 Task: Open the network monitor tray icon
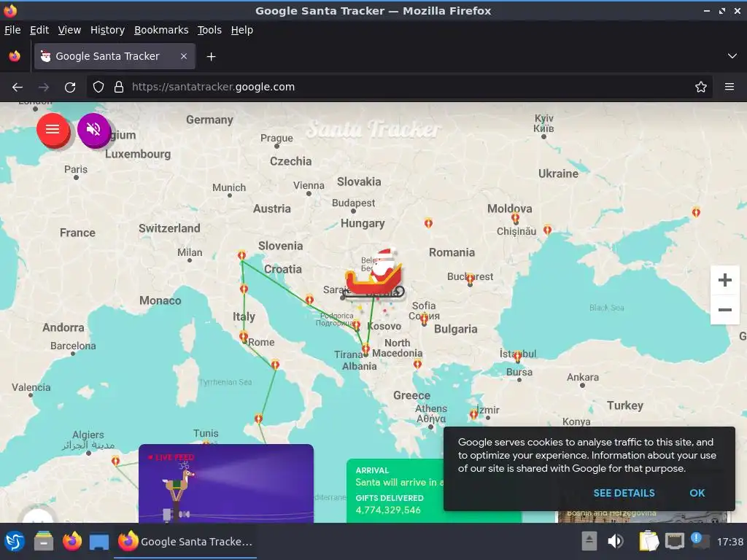pos(674,541)
